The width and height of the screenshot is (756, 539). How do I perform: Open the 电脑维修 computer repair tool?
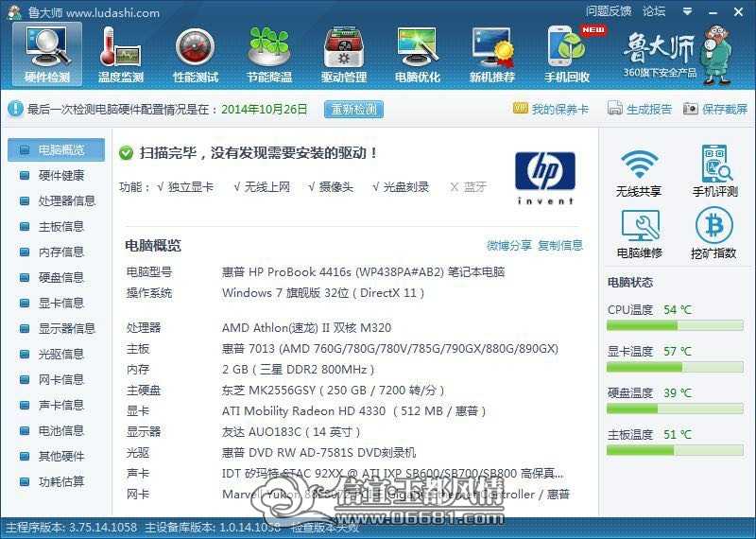click(640, 234)
